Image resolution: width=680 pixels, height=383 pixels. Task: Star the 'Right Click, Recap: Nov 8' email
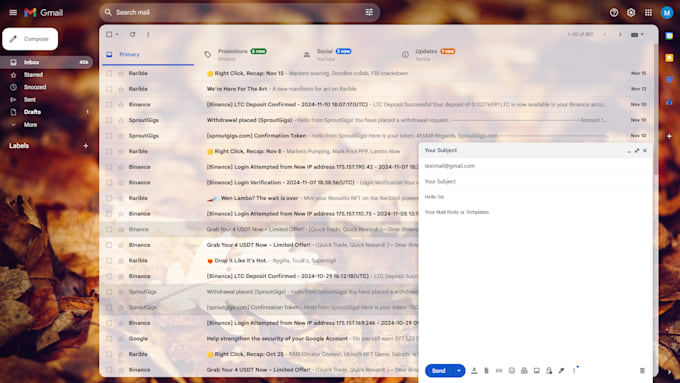(x=121, y=151)
